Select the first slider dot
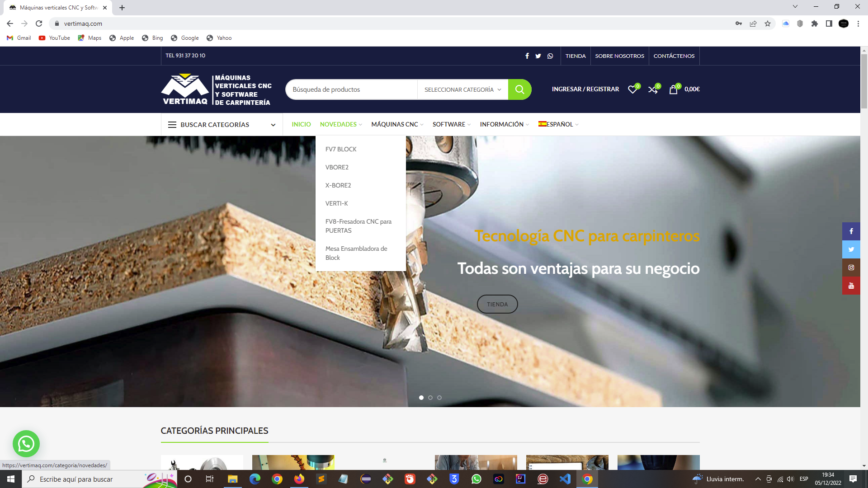868x488 pixels. 421,398
